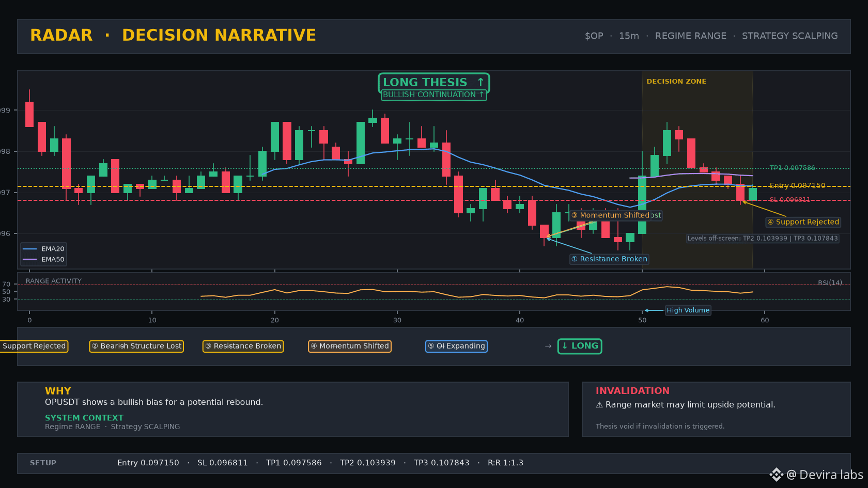Image resolution: width=868 pixels, height=488 pixels.
Task: Click the Entry 0.097150 chart level label
Action: (797, 185)
